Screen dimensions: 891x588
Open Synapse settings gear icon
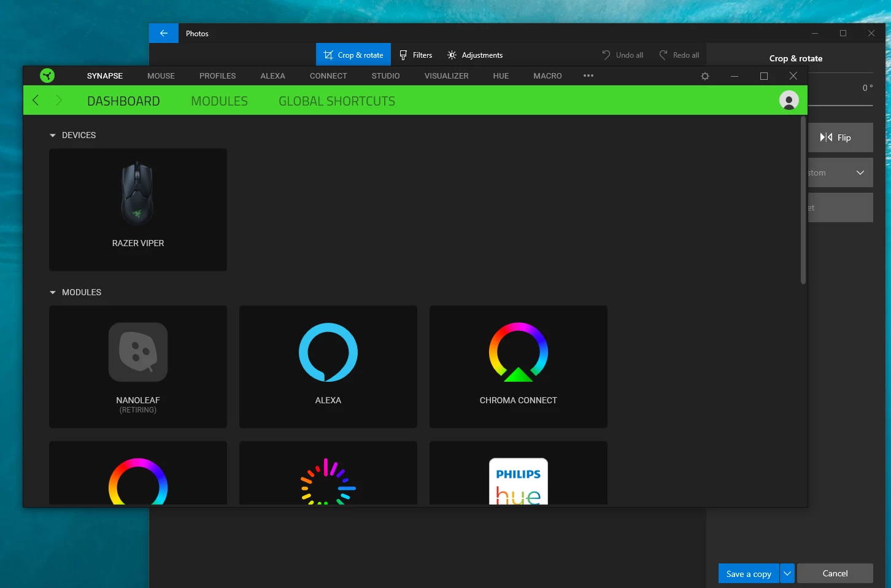(x=705, y=76)
